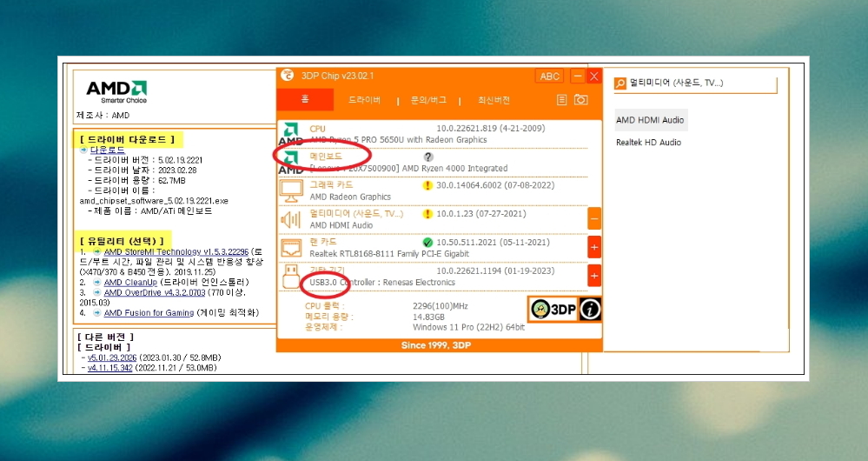Screen dimensions: 868x461
Task: Open the 홈 tab in 3DP Chip
Action: coord(304,99)
